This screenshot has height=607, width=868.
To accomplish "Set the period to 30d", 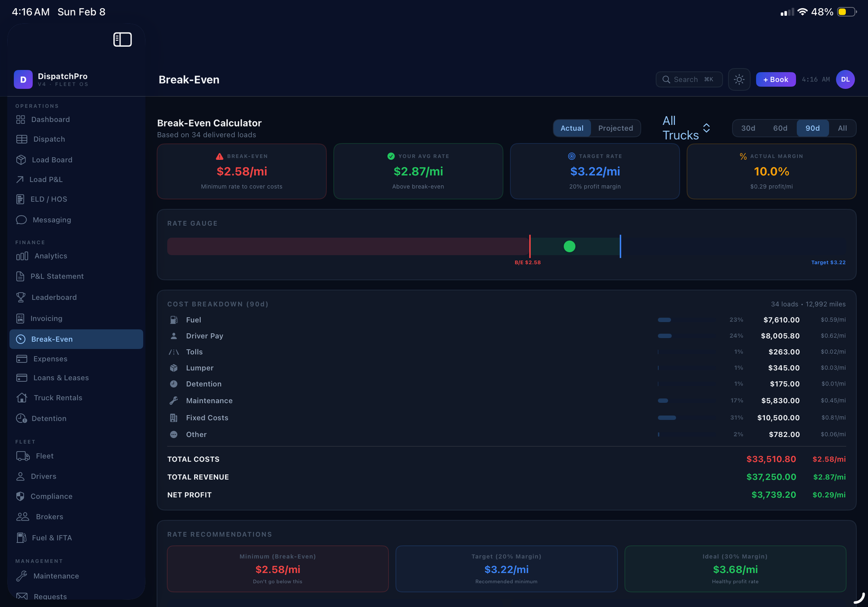I will coord(748,128).
